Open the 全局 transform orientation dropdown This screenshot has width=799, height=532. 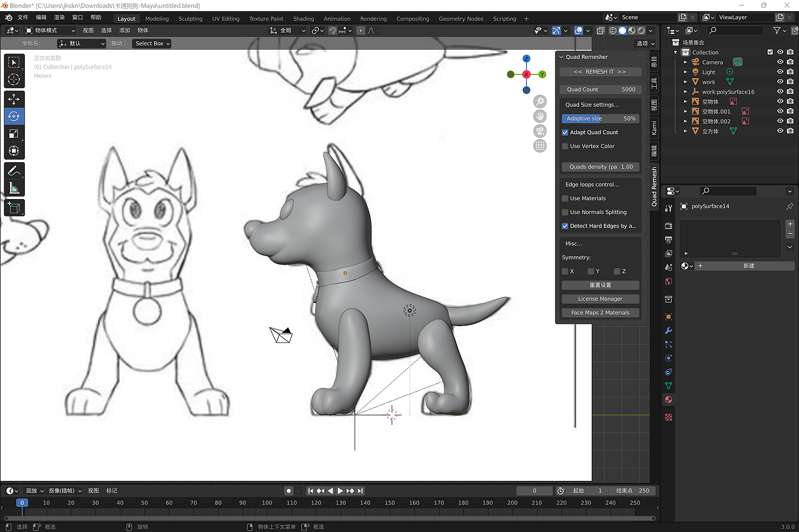[288, 31]
